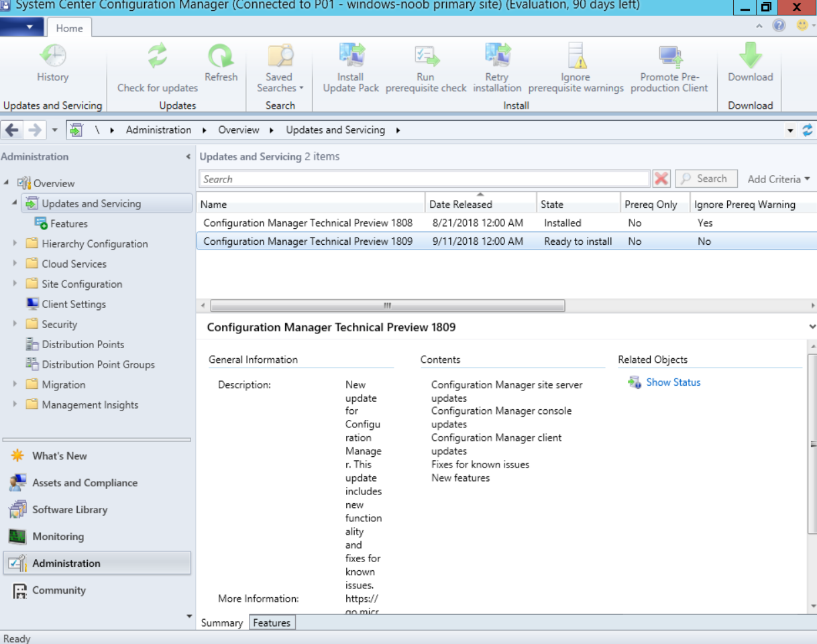Sort by the State column header
Screen dimensions: 817x644
point(578,204)
